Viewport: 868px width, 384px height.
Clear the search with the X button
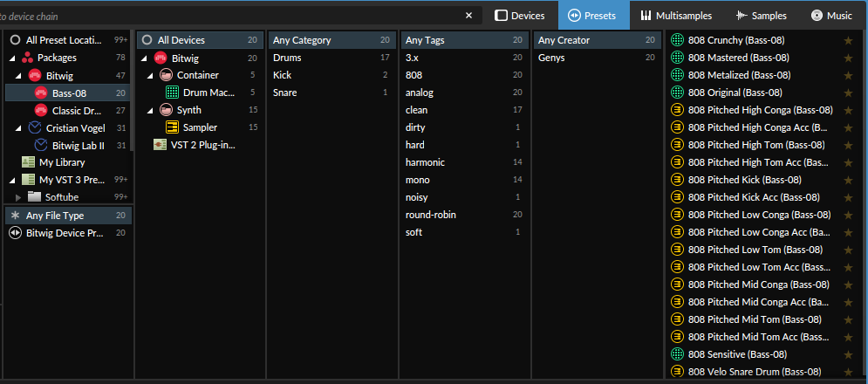pos(468,16)
